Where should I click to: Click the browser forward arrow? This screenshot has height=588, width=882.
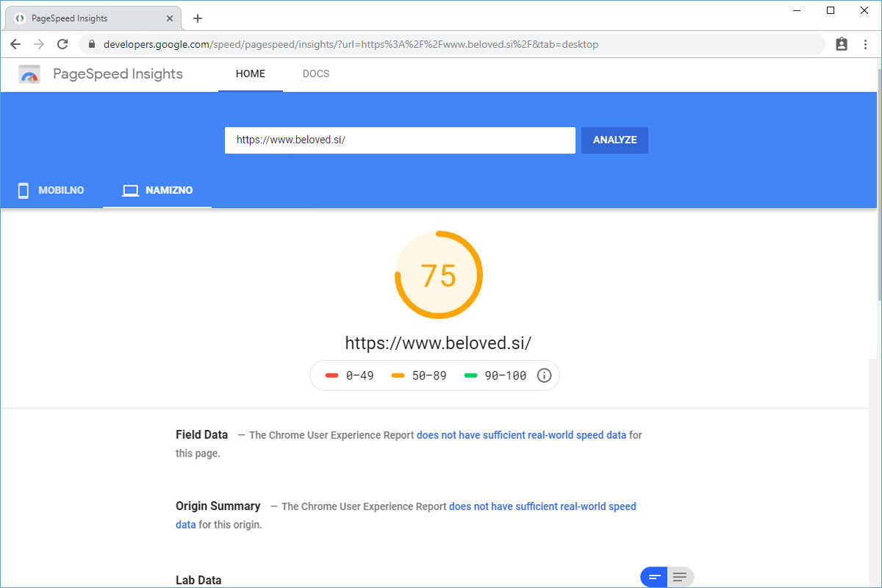click(39, 44)
